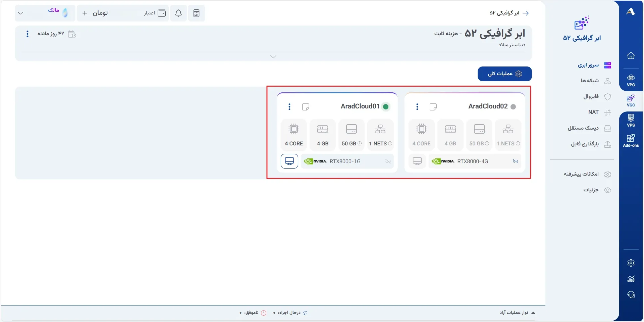Open three-dot menu of AradCloud02
The width and height of the screenshot is (644, 322).
point(417,107)
